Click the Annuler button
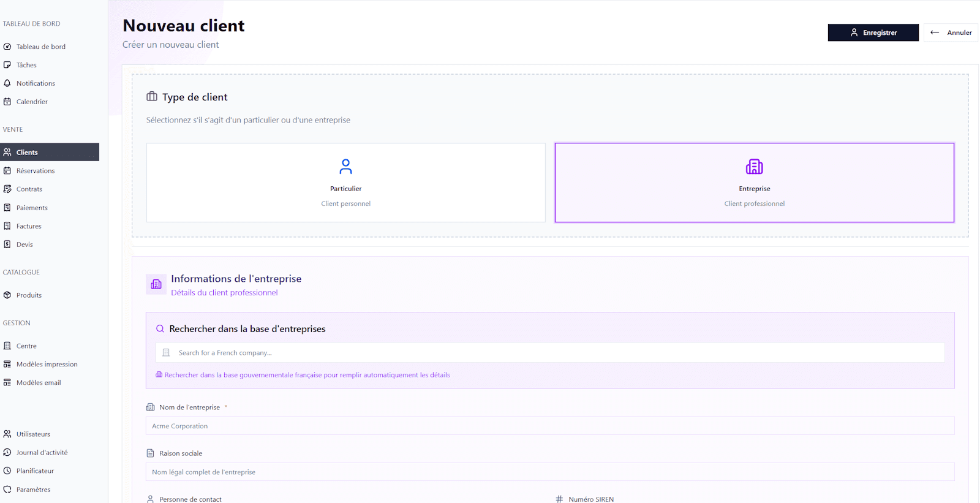 pyautogui.click(x=951, y=32)
